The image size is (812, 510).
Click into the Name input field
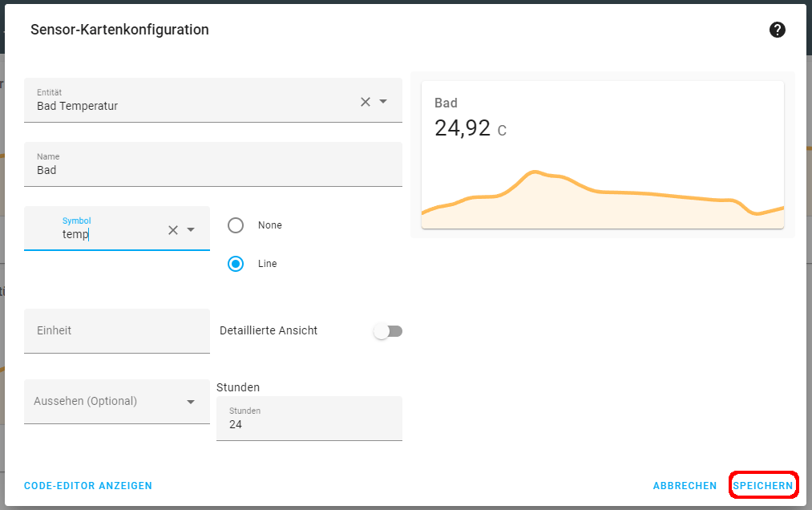(x=213, y=164)
